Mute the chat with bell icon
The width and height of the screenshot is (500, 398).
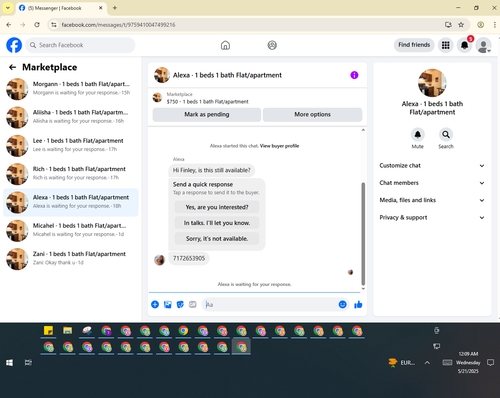point(417,135)
